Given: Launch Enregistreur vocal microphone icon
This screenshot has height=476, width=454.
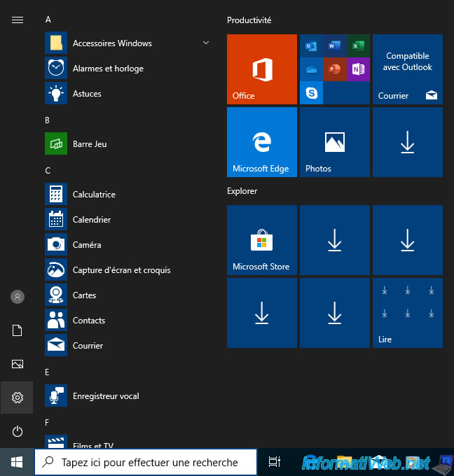Looking at the screenshot, I should click(x=56, y=395).
